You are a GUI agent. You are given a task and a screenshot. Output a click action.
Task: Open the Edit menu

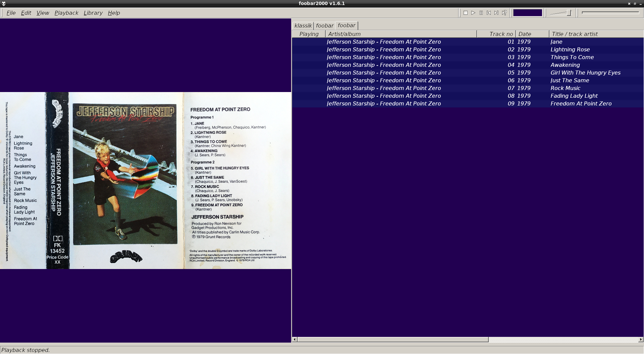(26, 13)
